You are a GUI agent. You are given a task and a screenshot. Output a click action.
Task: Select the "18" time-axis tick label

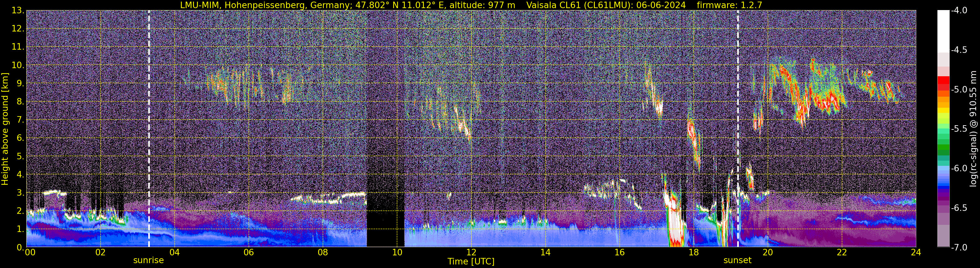point(694,252)
